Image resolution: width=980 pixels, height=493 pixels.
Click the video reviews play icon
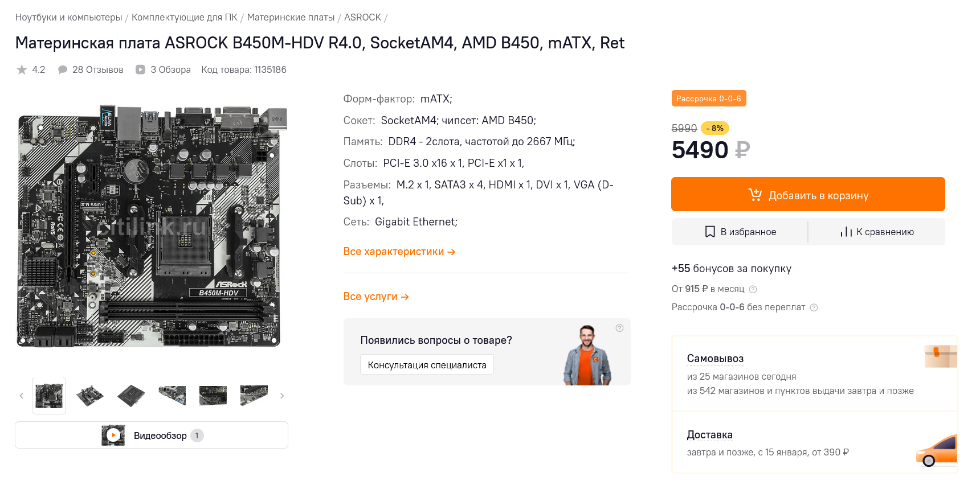point(140,70)
